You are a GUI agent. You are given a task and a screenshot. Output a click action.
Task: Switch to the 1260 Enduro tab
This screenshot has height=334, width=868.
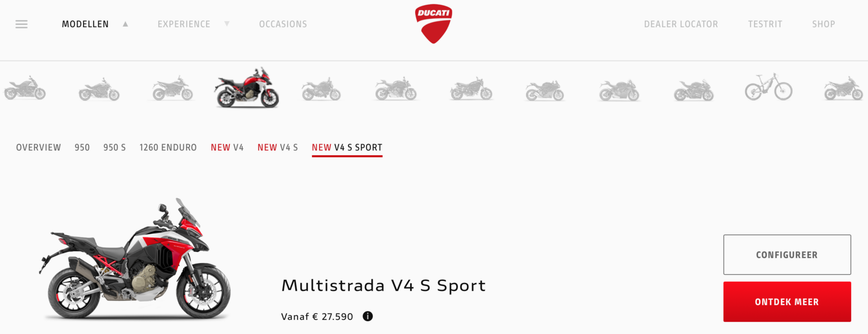tap(168, 147)
